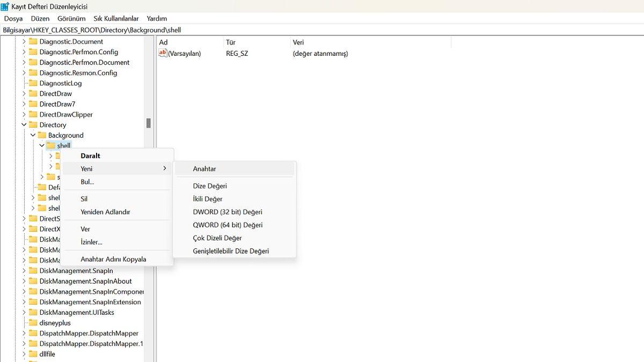Viewport: 644px width, 362px height.
Task: Select the Diagnostic.Document folder icon
Action: tap(33, 42)
